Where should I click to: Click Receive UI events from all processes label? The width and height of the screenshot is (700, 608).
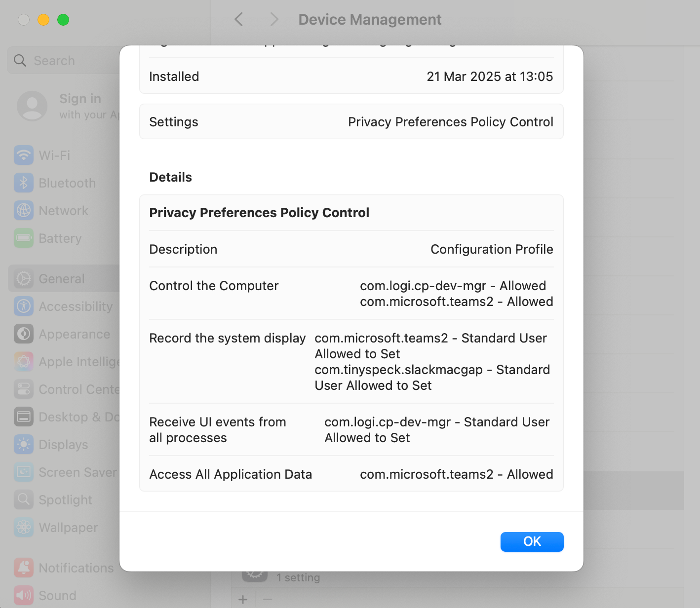(x=218, y=430)
